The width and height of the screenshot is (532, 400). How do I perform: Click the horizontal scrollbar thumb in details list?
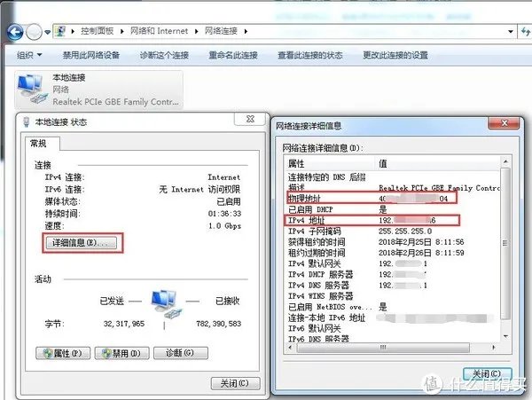[383, 348]
